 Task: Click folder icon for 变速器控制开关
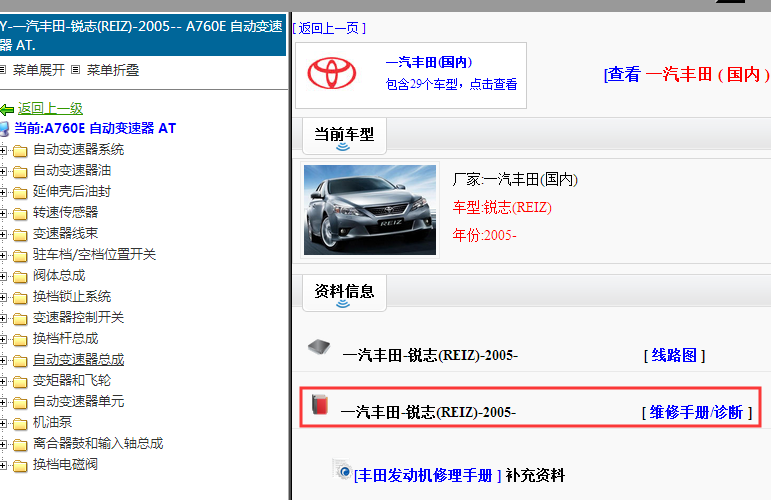[20, 319]
